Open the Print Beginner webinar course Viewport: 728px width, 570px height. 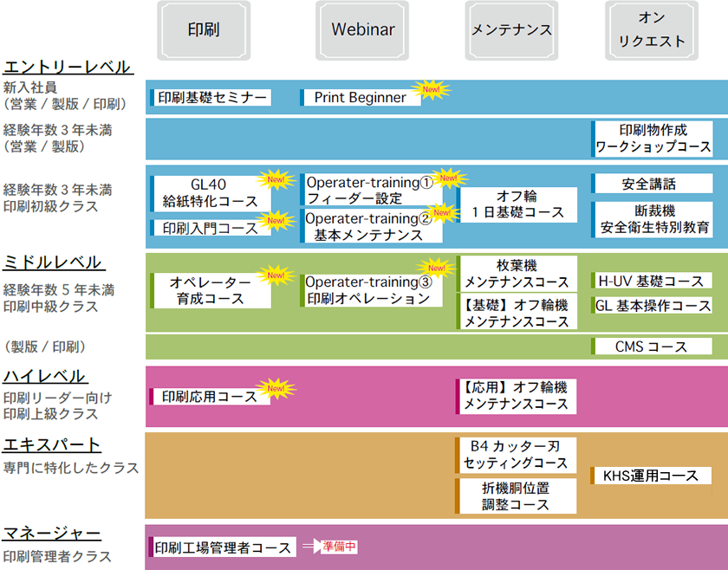coord(361,98)
